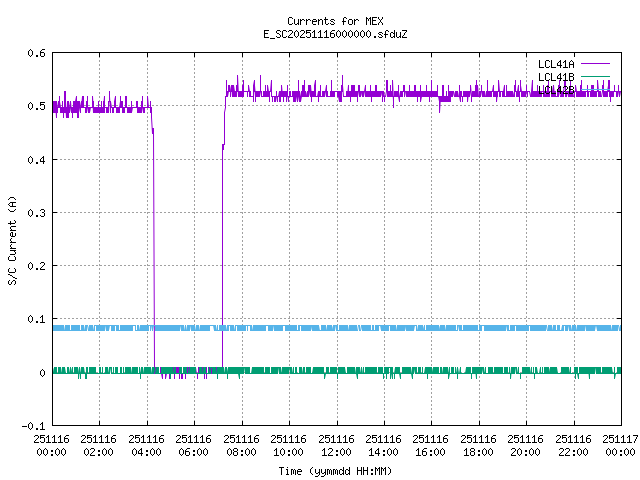Image resolution: width=640 pixels, height=480 pixels.
Task: Click the light blue trace near 0.08 A
Action: tap(400, 328)
